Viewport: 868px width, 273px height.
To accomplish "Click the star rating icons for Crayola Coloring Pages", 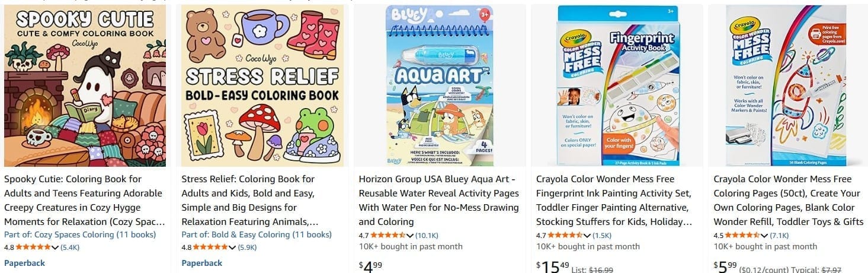I will point(743,236).
